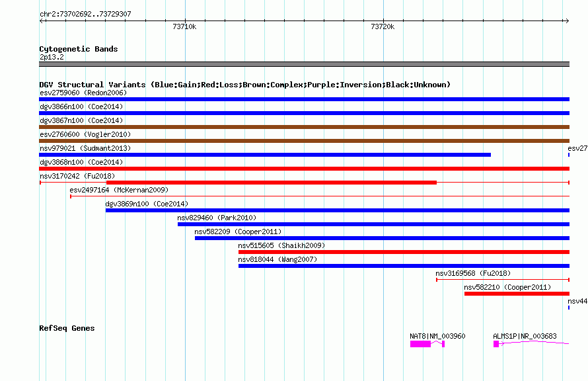Click the thick red nsv3170242 inner segment
588x381 pixels.
coord(272,183)
